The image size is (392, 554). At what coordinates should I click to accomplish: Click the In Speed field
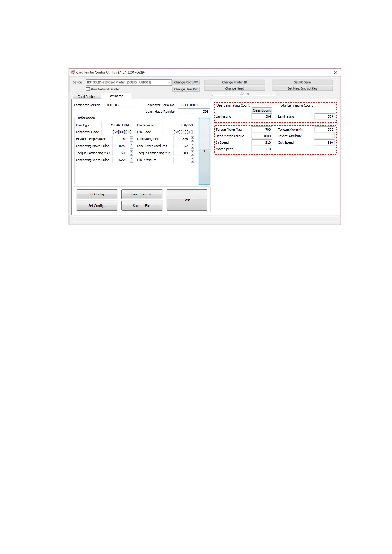point(262,143)
